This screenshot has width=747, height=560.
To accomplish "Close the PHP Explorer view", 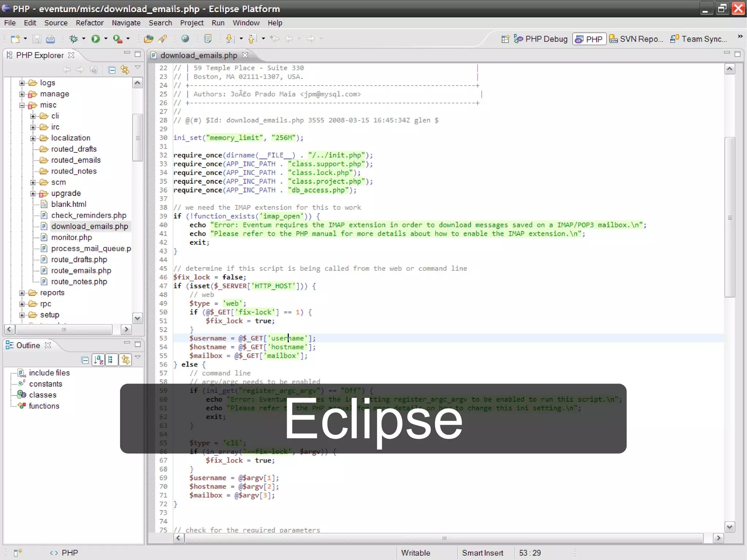I will (71, 55).
